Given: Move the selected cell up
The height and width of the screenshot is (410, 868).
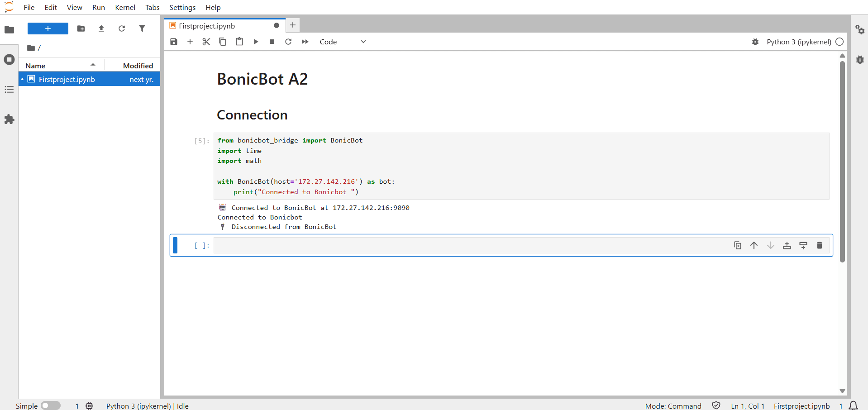Looking at the screenshot, I should [x=754, y=245].
